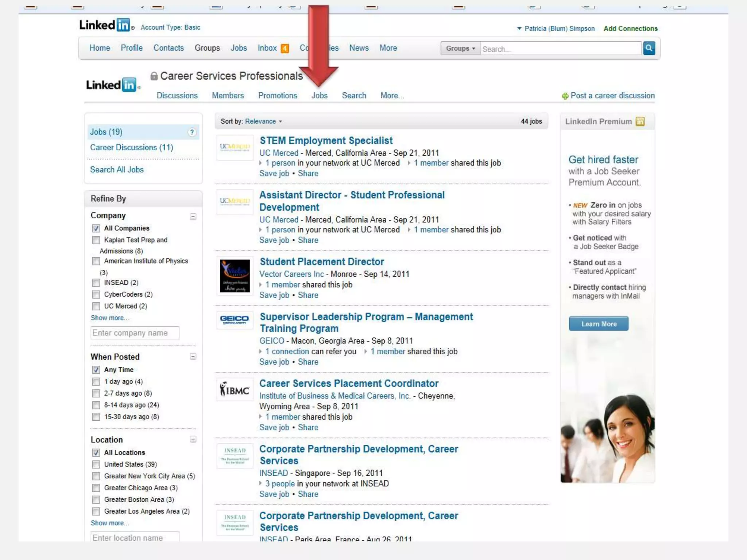
Task: Tick the United States location checkbox
Action: point(96,464)
